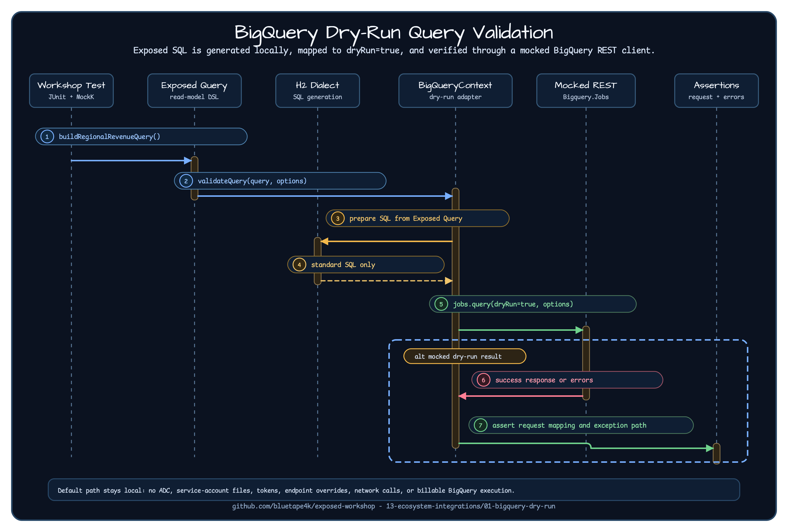Click step 2 circle beside validateQuery
This screenshot has width=788, height=532.
[186, 181]
